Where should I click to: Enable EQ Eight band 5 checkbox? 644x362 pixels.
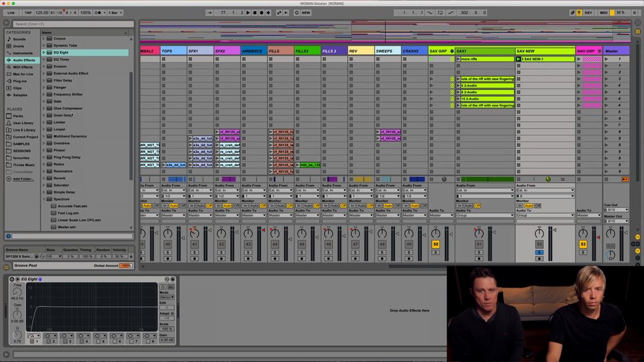[x=98, y=341]
